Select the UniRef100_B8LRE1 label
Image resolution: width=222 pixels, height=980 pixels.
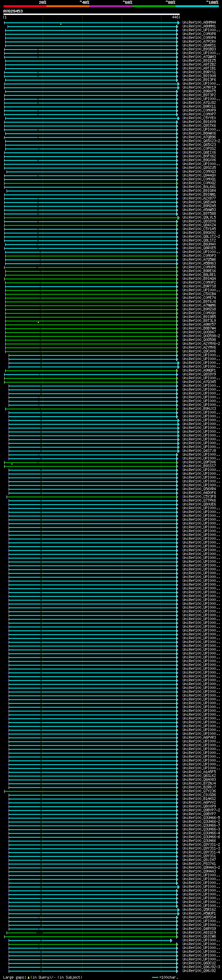199,275
